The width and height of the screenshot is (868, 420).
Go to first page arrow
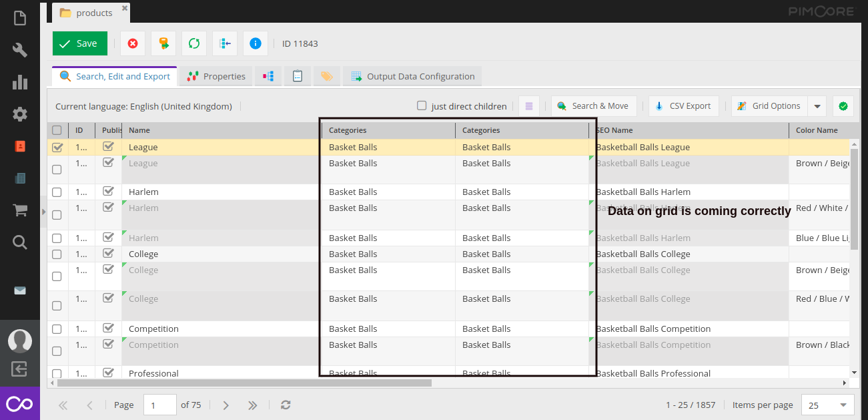coord(63,405)
